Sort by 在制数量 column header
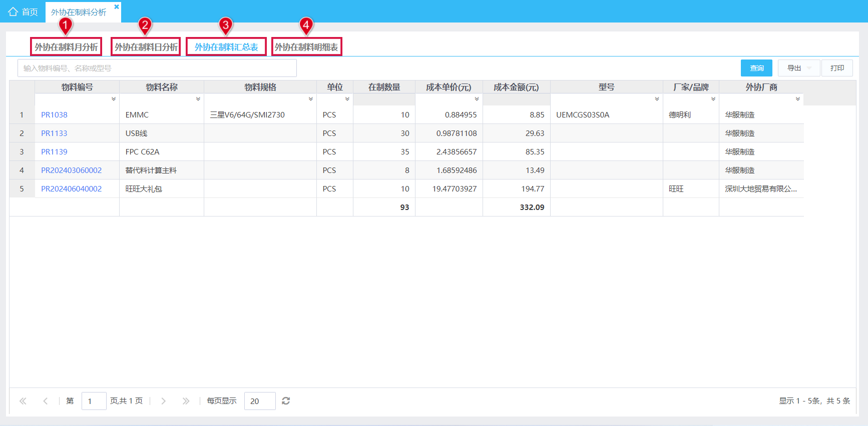 tap(384, 87)
